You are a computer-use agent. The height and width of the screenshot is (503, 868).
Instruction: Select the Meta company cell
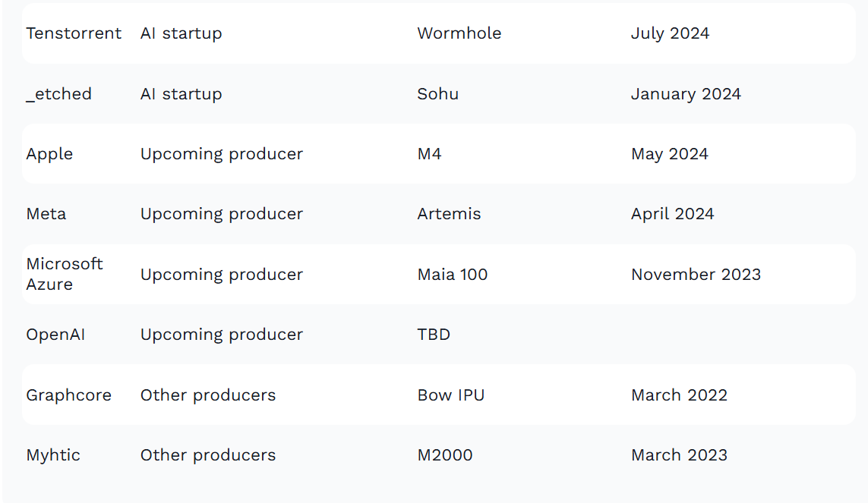coord(46,214)
